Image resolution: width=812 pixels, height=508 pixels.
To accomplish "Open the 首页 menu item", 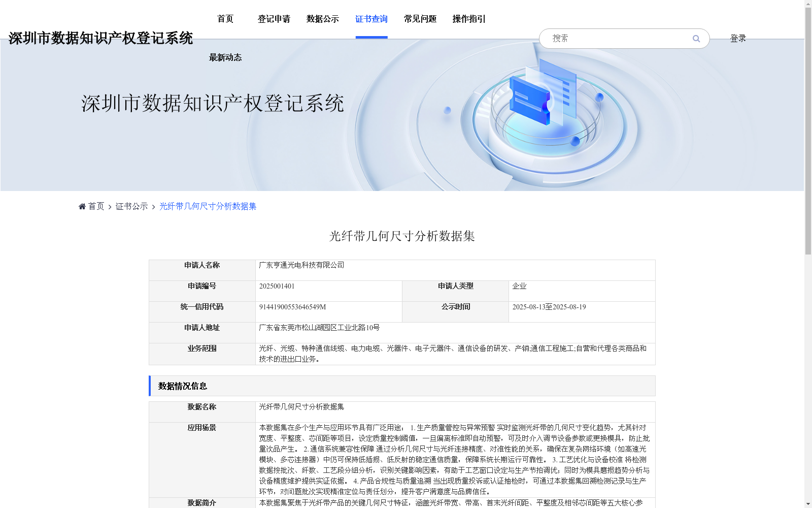I will [x=225, y=19].
